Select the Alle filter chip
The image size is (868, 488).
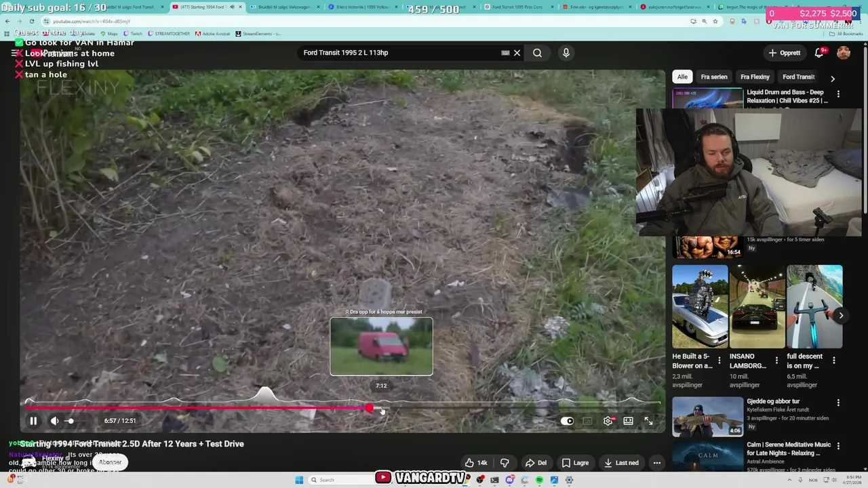[682, 77]
